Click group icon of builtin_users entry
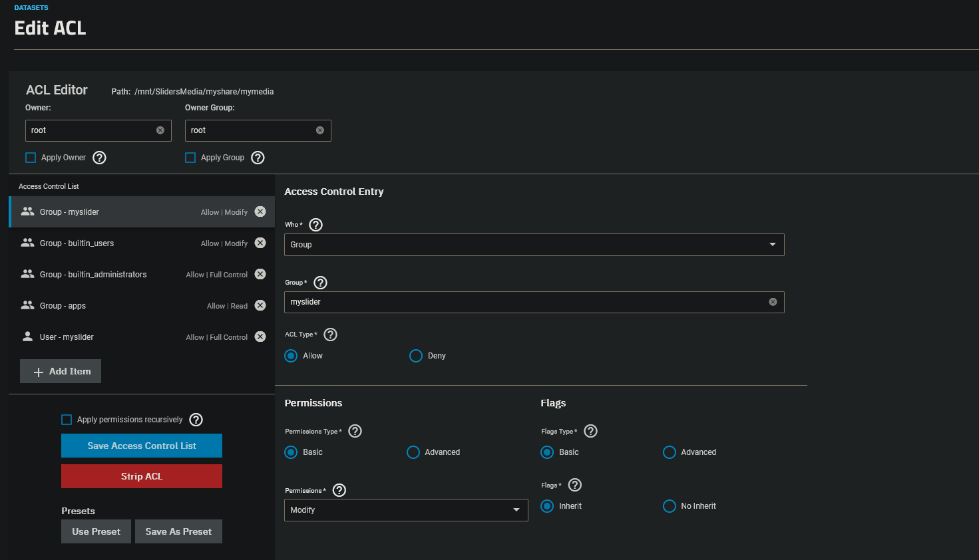979x560 pixels. pos(27,243)
